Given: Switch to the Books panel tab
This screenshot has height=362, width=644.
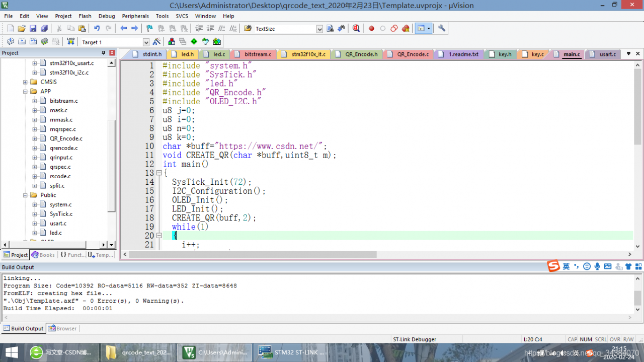Looking at the screenshot, I should pyautogui.click(x=43, y=255).
